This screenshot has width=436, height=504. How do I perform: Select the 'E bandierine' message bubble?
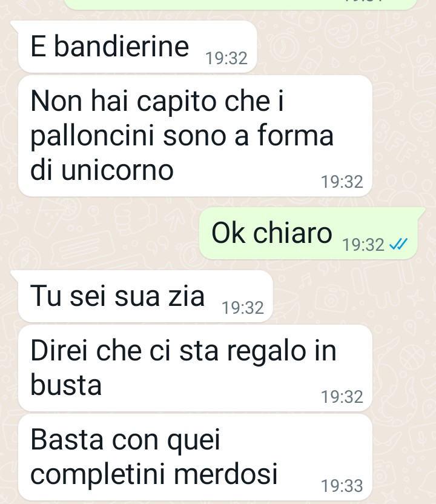coord(137,47)
